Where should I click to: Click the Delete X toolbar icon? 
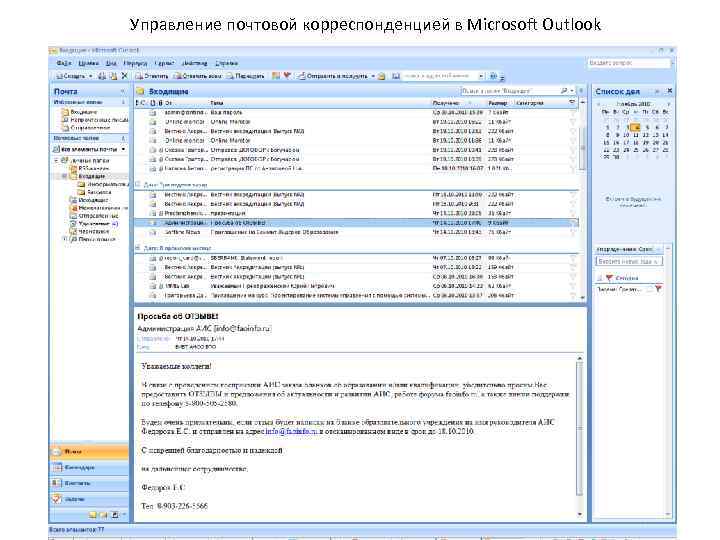coord(124,76)
